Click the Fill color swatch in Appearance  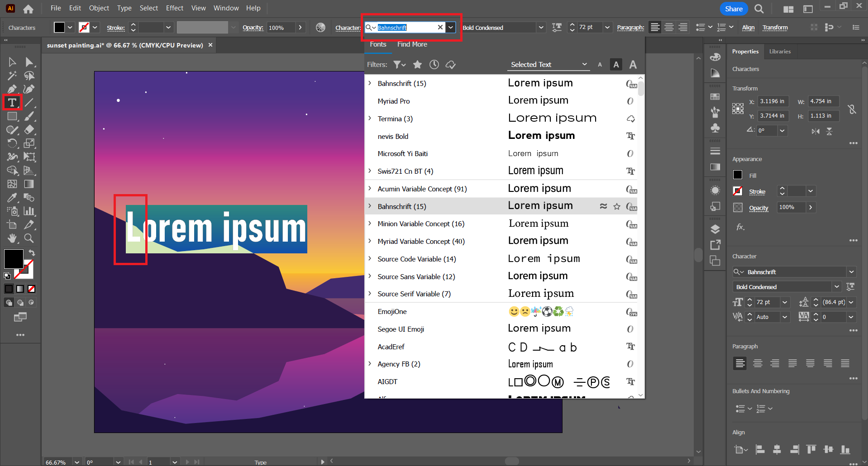(738, 175)
